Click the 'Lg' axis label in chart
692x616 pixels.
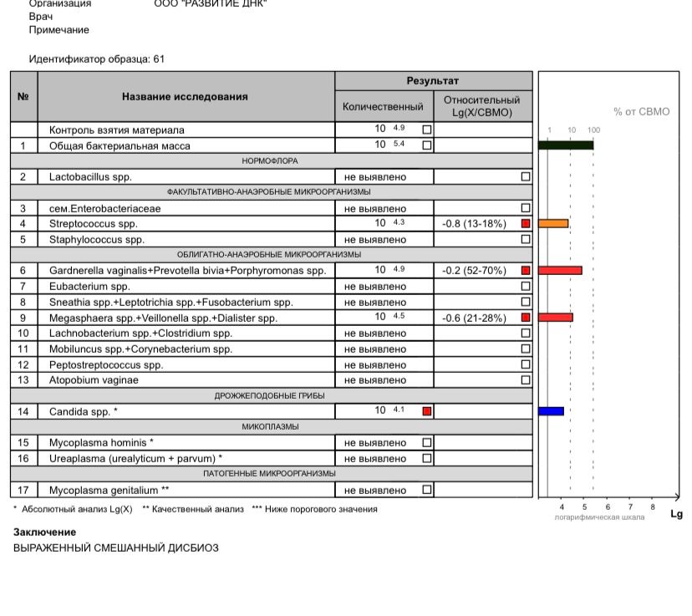pyautogui.click(x=677, y=514)
